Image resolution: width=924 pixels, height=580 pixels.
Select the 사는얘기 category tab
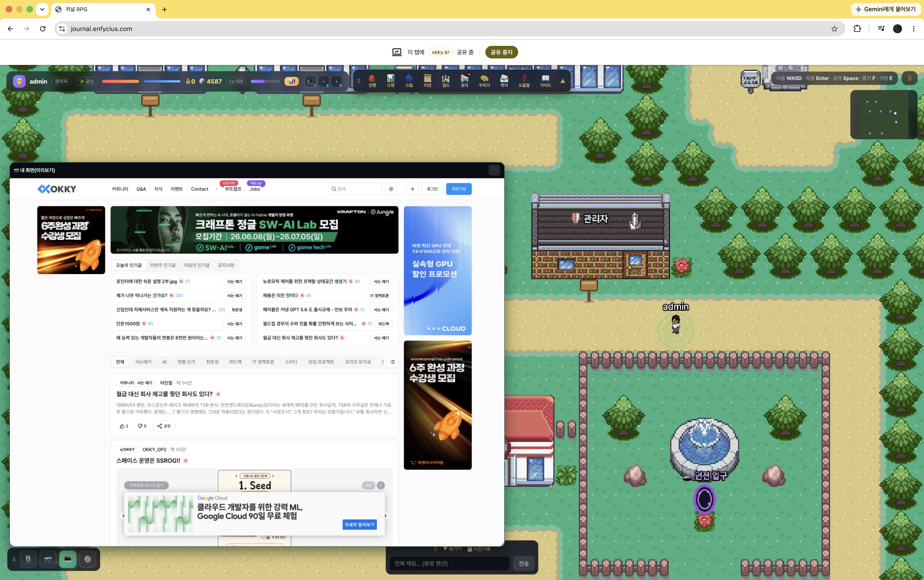tap(143, 362)
